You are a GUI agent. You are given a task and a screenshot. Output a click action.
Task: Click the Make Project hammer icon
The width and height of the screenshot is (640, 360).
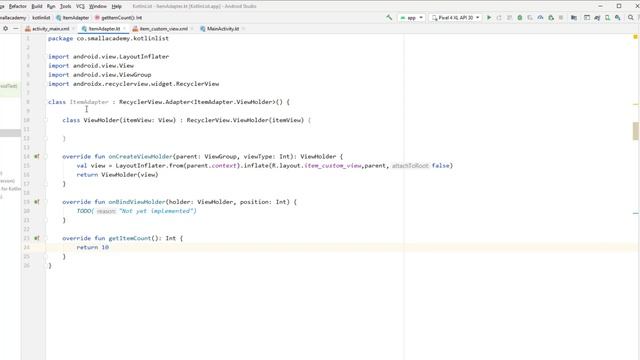tap(389, 18)
